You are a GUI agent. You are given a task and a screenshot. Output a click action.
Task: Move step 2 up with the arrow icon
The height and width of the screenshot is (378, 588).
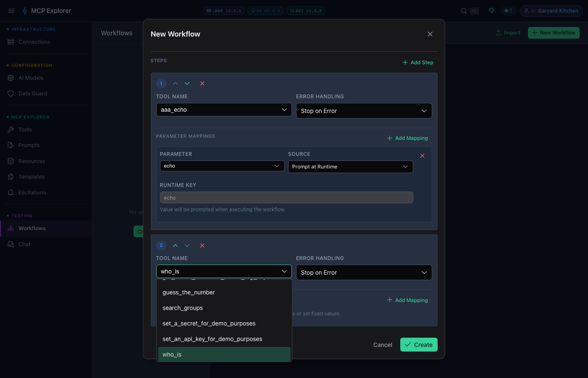[x=175, y=245]
